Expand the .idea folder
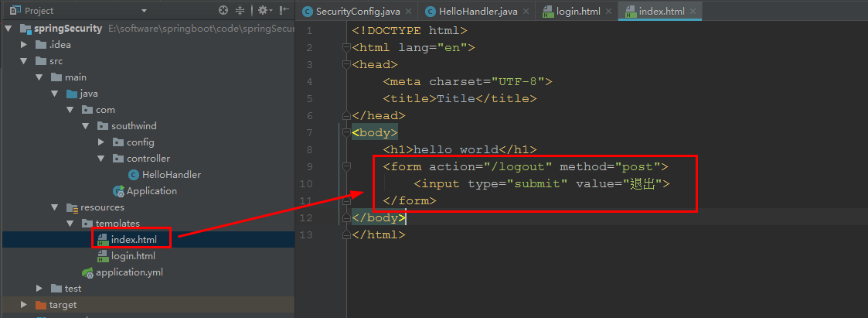The height and width of the screenshot is (318, 868). coord(24,44)
